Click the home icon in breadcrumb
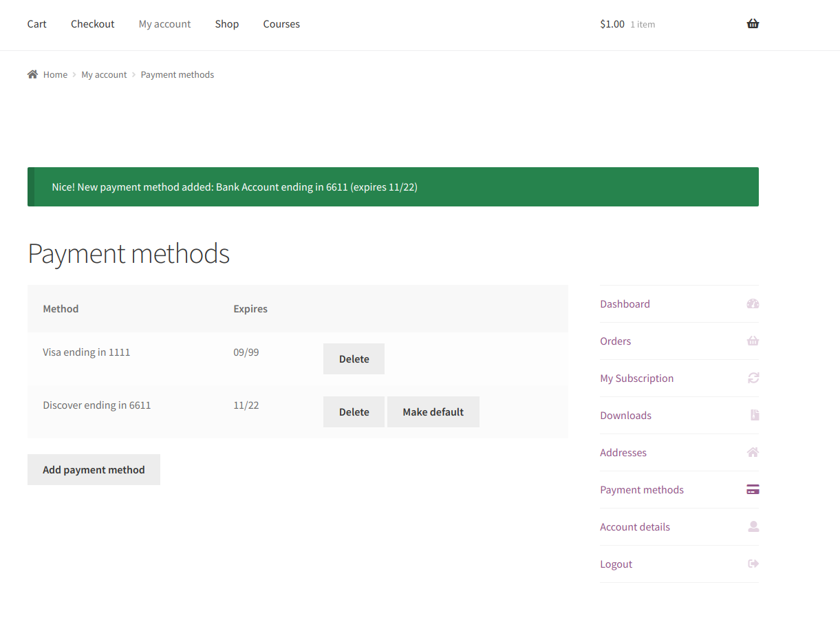The image size is (840, 620). 32,74
